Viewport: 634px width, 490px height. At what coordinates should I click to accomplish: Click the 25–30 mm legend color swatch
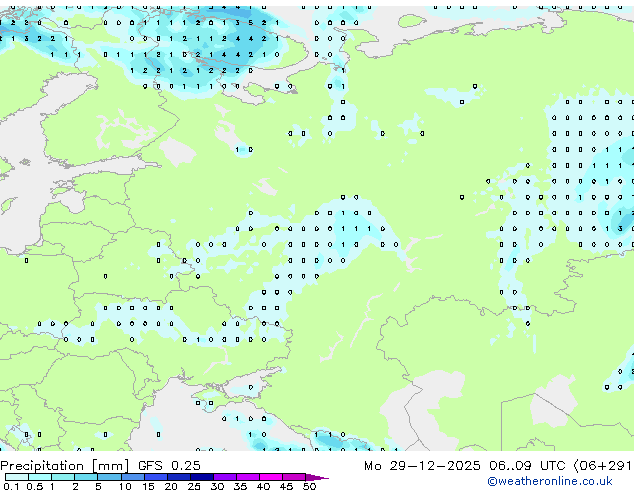pos(201,477)
